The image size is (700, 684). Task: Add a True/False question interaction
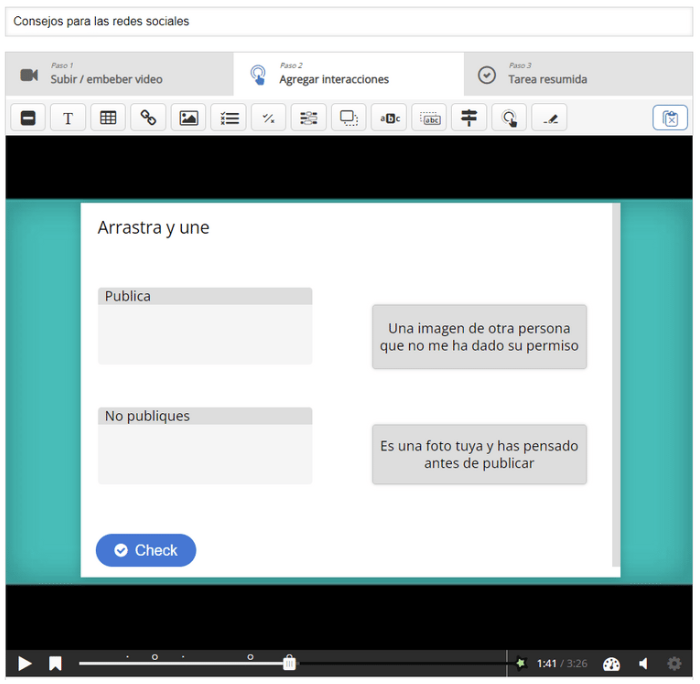pyautogui.click(x=268, y=118)
